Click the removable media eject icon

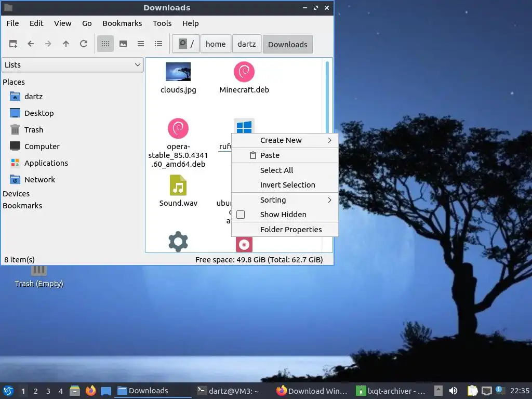click(438, 391)
